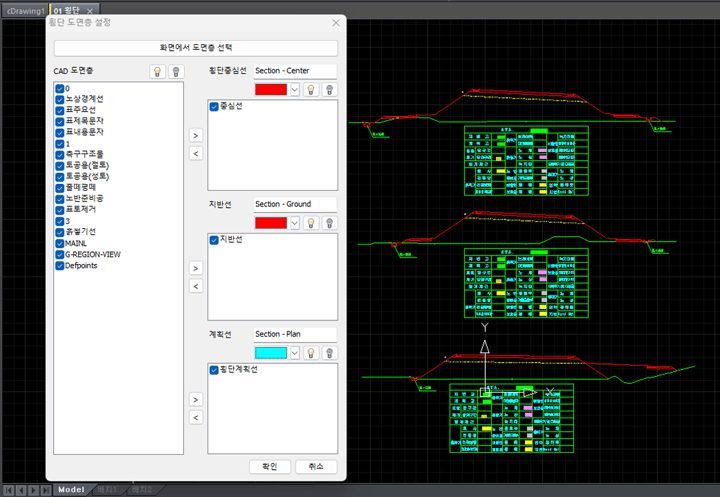
Task: Click red color swatch for 횡단중심선
Action: click(271, 90)
